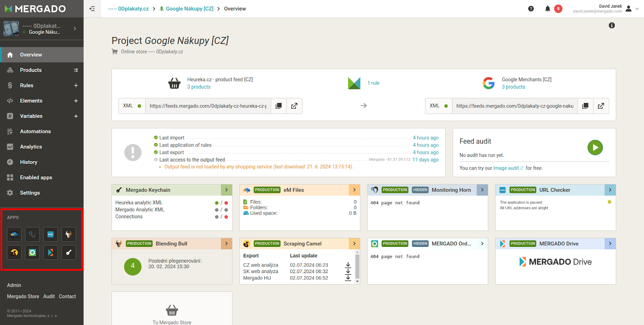Viewport: 644px width, 325px height.
Task: Click the Scraping Camel card scrollbar
Action: coord(357,267)
